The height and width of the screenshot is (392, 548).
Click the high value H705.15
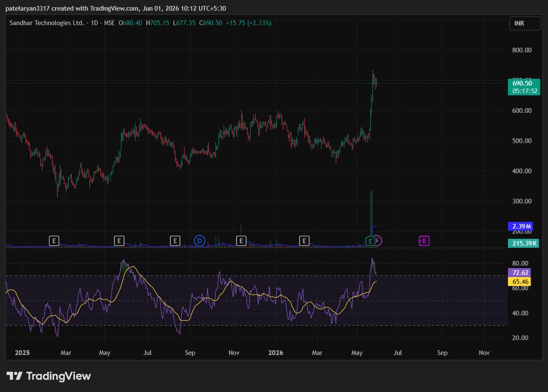(157, 23)
